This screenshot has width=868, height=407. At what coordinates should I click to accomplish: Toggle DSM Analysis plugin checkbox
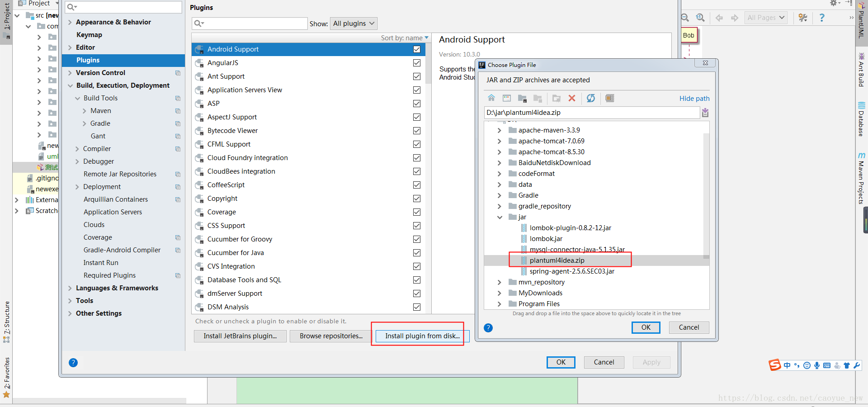(417, 307)
